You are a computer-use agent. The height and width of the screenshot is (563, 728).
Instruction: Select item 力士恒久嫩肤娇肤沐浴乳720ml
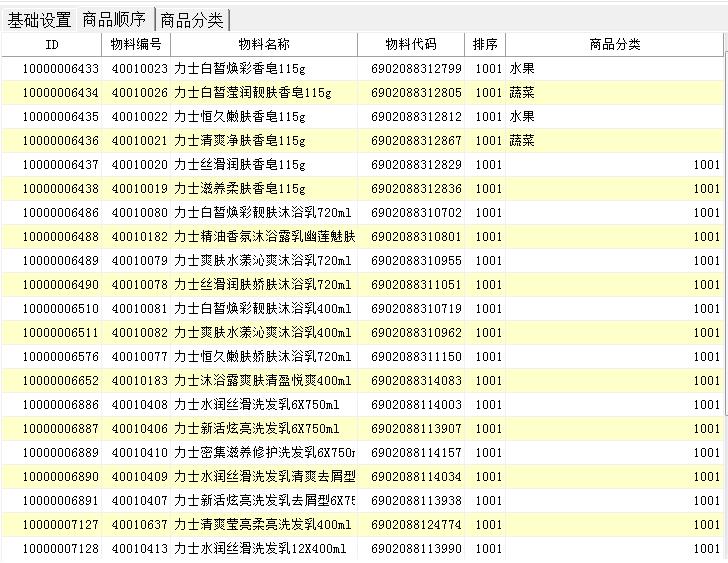tap(263, 357)
